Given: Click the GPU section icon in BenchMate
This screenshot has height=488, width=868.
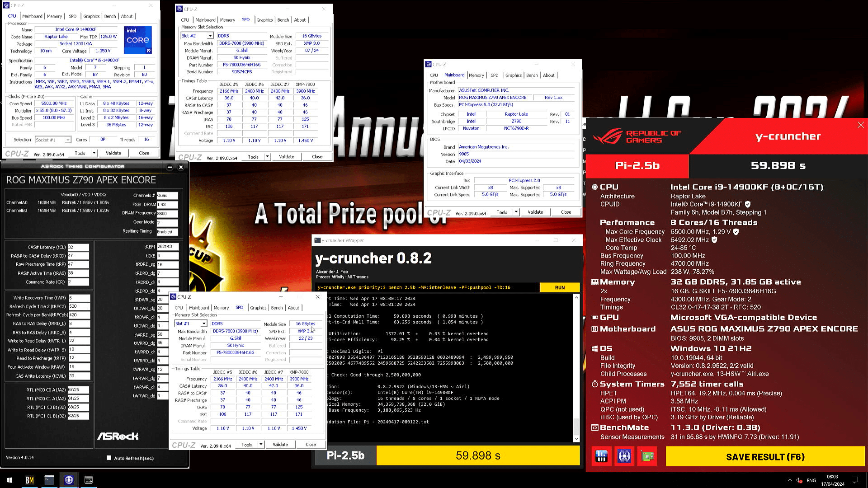Looking at the screenshot, I should [x=595, y=318].
